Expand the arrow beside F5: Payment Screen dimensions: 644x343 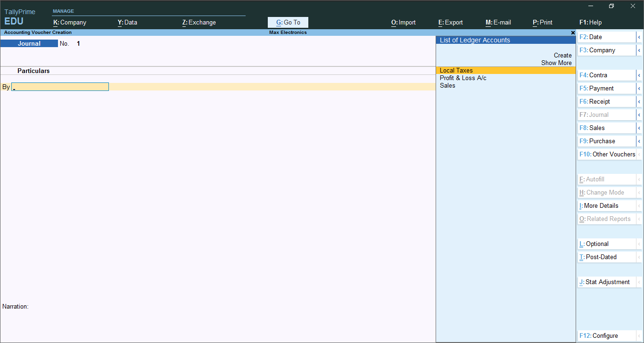tap(639, 88)
